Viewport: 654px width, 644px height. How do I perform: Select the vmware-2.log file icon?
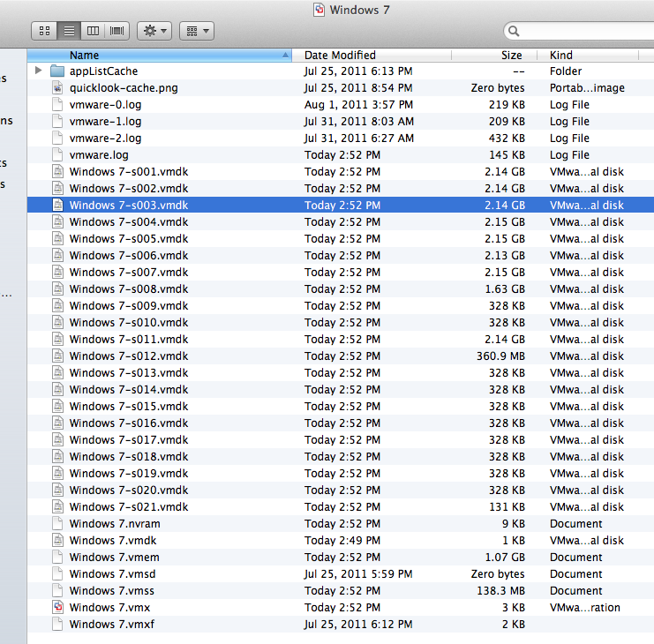pos(57,138)
